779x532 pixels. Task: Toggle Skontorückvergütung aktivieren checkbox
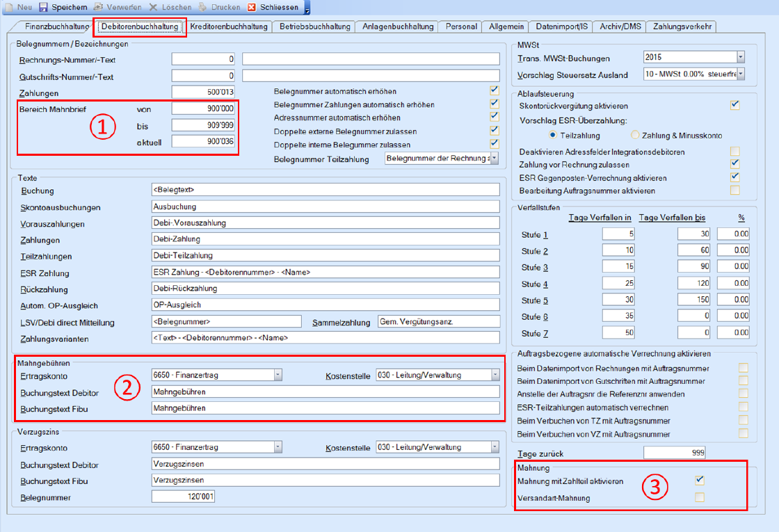click(735, 105)
